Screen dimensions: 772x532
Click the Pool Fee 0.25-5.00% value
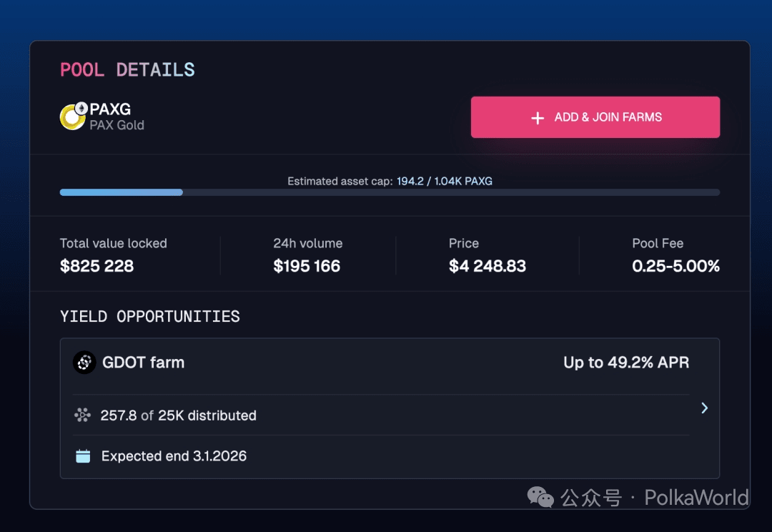click(x=675, y=266)
